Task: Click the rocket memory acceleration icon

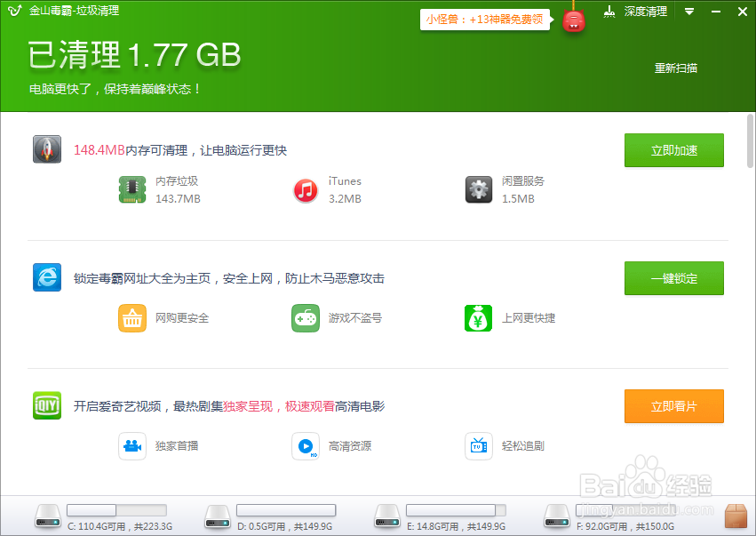Action: click(x=47, y=149)
